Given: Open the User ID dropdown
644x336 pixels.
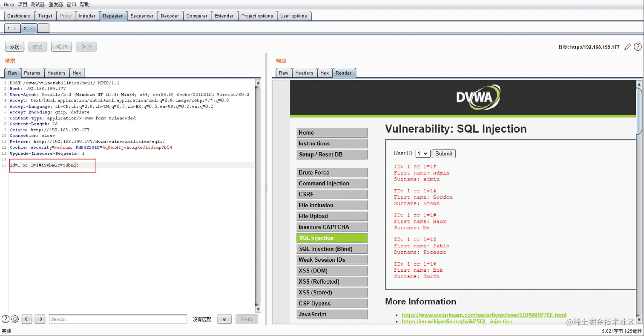Looking at the screenshot, I should click(x=423, y=154).
